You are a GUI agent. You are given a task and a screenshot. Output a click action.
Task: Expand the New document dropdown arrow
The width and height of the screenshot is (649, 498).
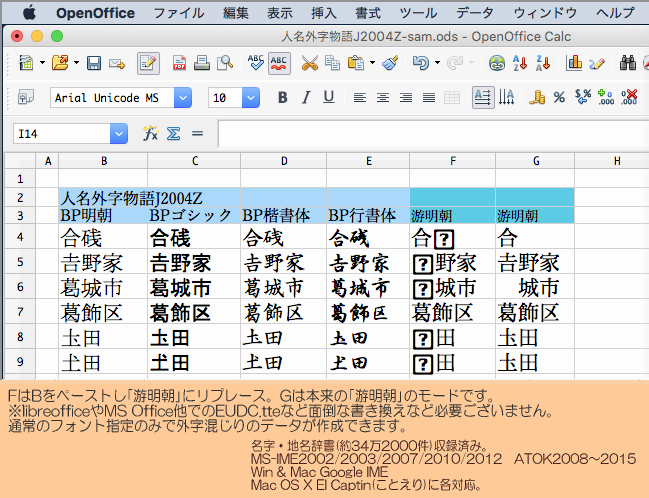point(42,63)
